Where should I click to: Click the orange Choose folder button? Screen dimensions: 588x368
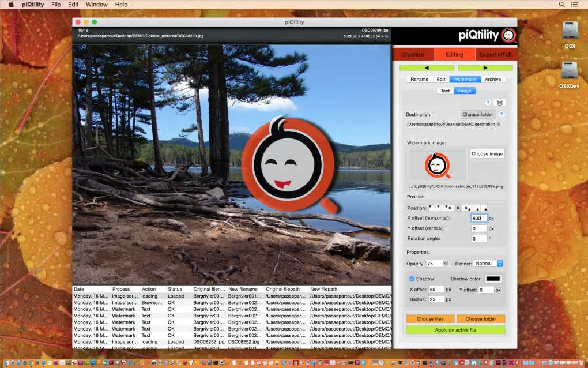pyautogui.click(x=481, y=319)
